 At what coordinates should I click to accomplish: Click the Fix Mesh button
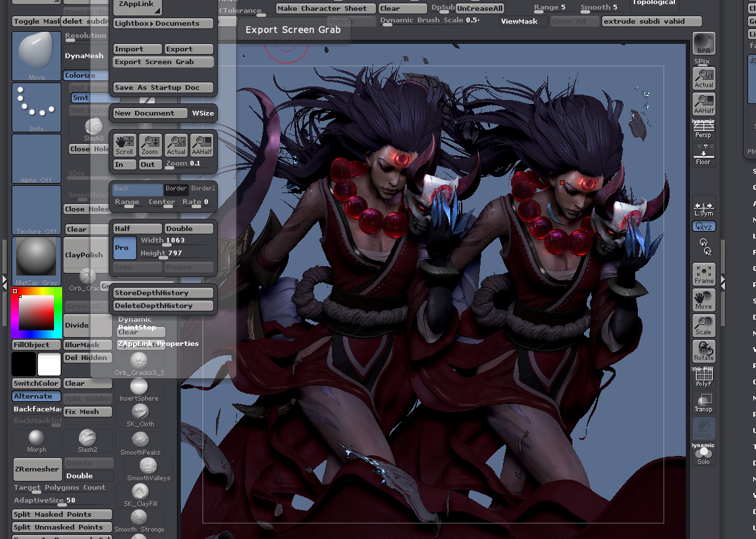pos(88,411)
